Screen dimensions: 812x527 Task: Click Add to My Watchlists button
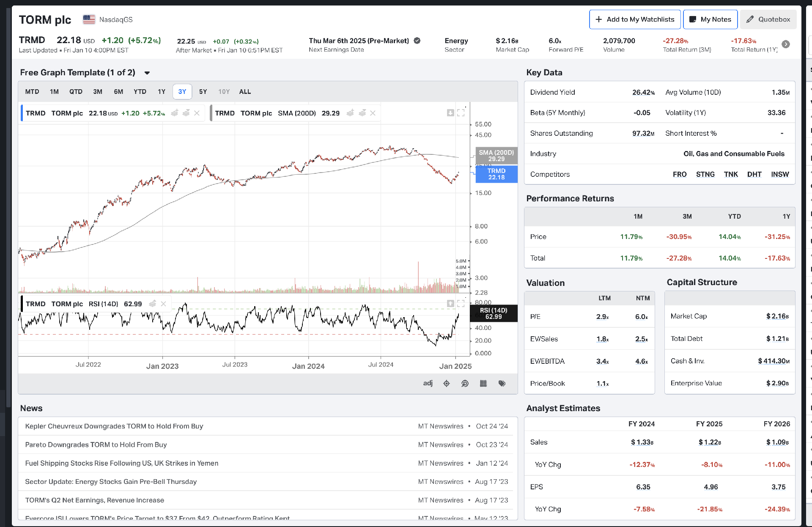(635, 19)
